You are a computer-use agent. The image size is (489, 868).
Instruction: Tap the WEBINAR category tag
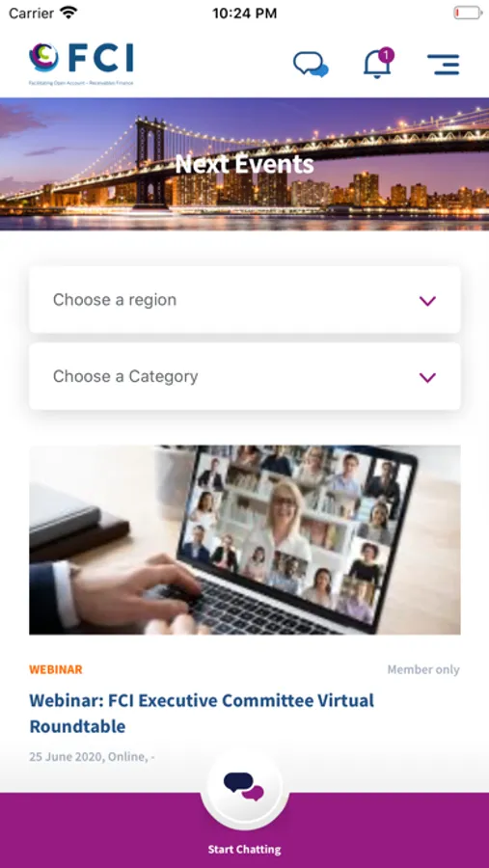pos(55,669)
